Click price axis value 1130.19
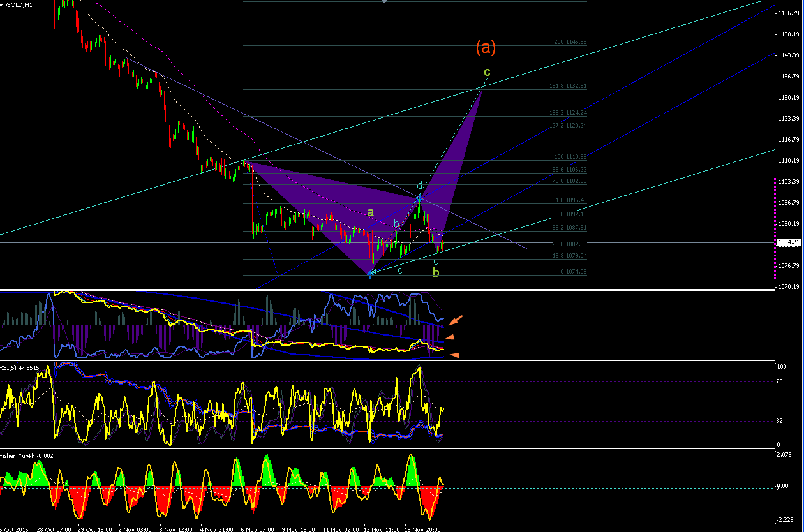 click(x=789, y=97)
